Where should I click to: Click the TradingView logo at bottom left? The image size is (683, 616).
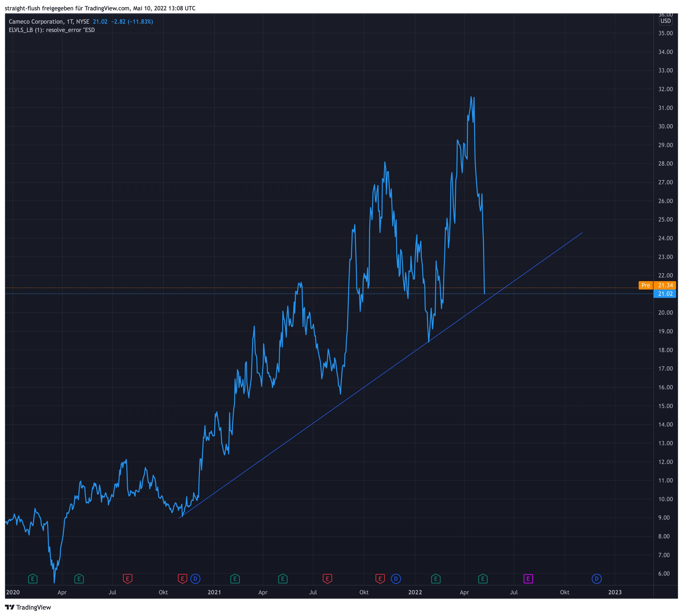coord(28,607)
